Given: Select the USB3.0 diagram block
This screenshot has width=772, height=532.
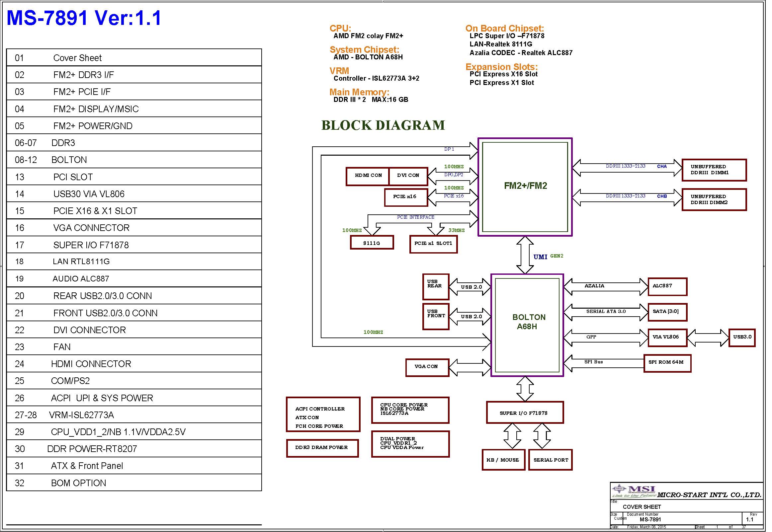Looking at the screenshot, I should click(742, 338).
